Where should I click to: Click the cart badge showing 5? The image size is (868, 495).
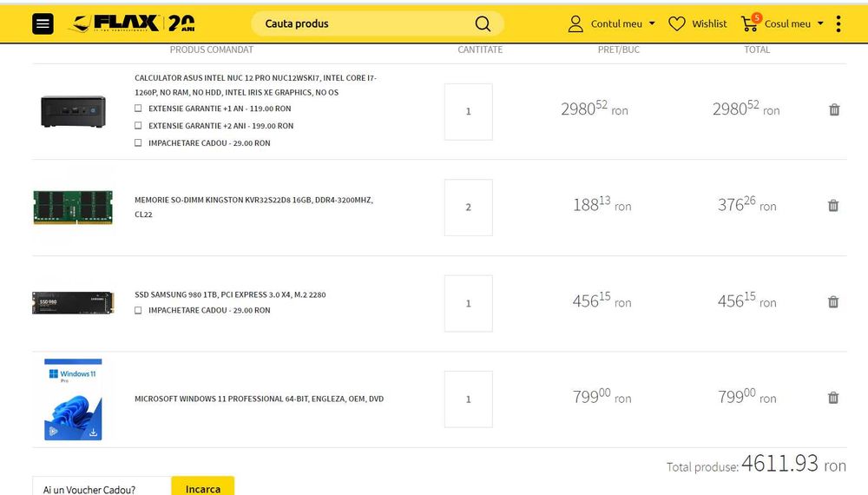coord(757,17)
